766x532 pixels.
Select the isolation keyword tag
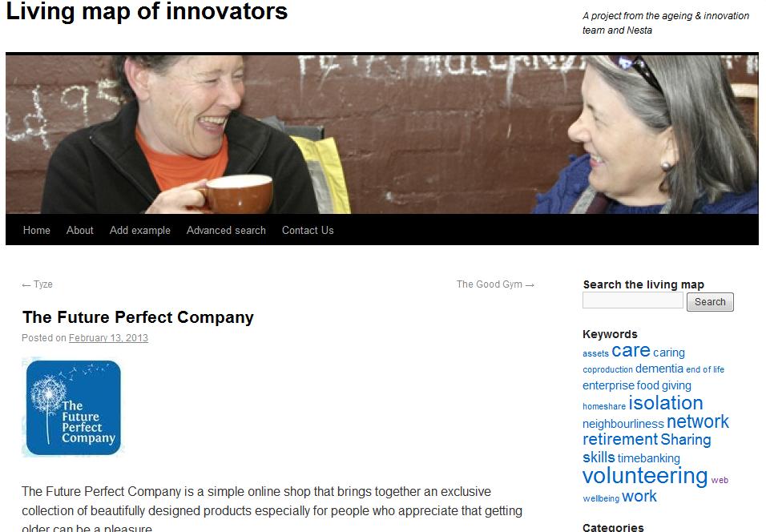coord(665,403)
